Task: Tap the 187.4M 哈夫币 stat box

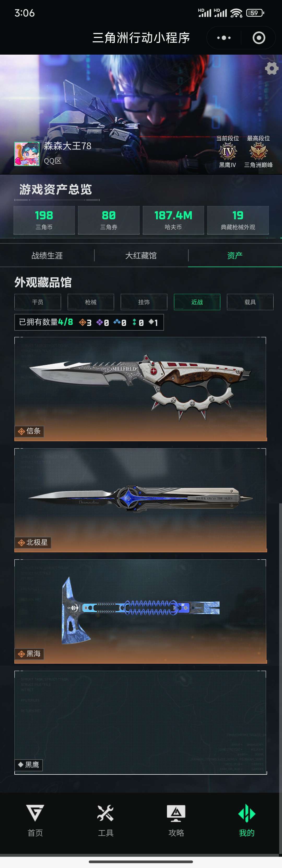Action: [173, 220]
